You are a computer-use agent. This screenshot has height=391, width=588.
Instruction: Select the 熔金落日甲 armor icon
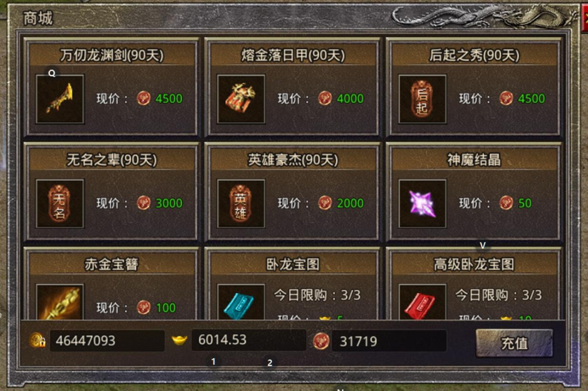241,99
